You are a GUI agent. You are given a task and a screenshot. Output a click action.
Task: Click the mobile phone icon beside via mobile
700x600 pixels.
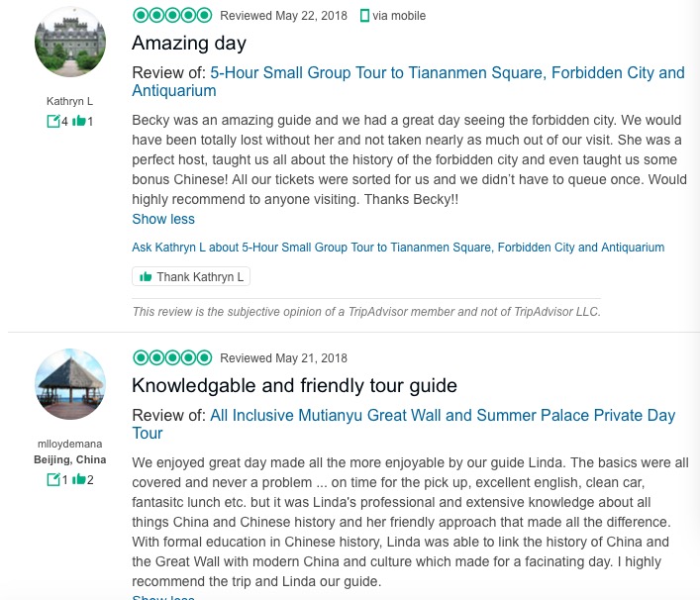pyautogui.click(x=364, y=15)
